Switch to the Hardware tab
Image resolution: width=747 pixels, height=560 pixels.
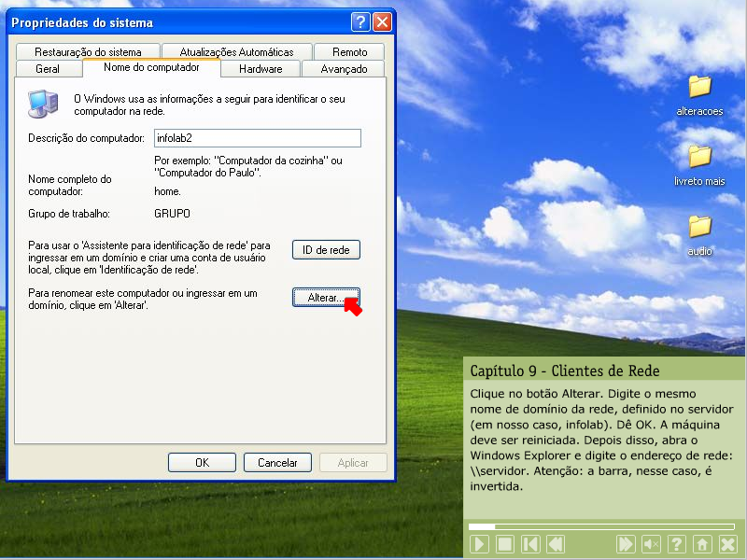261,69
